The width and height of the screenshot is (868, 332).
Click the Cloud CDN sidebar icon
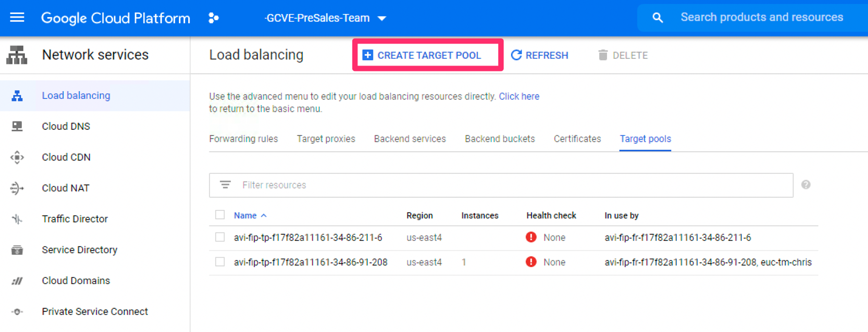coord(17,157)
